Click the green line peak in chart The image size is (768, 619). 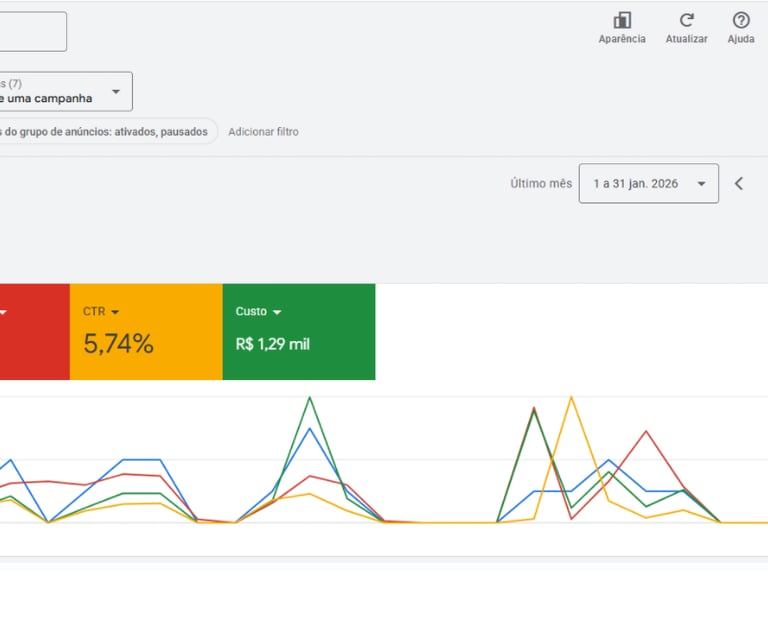point(310,398)
